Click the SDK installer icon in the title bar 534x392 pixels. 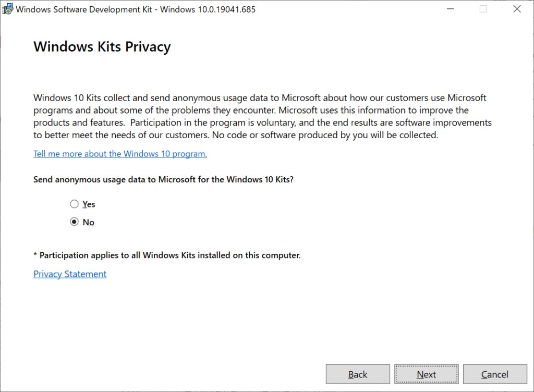(8, 9)
